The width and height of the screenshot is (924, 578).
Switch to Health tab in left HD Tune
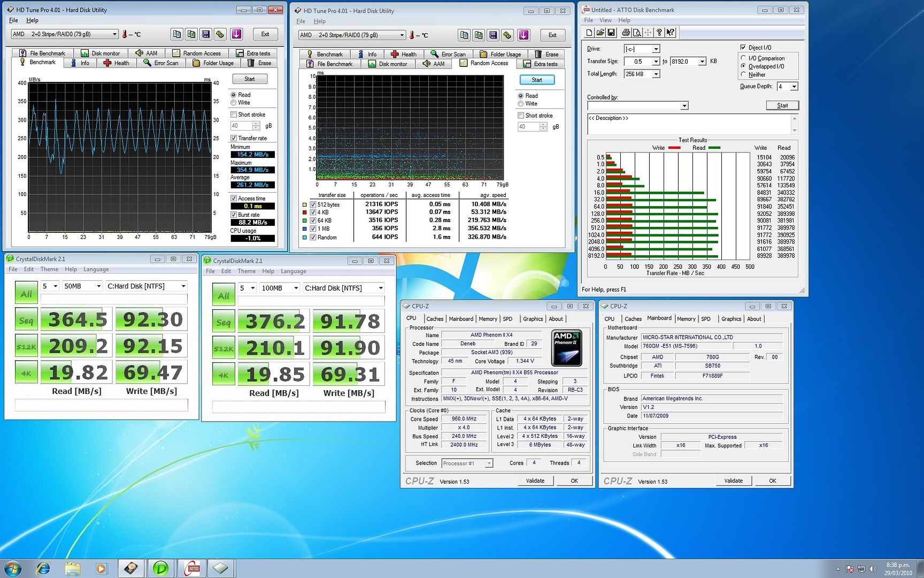(x=116, y=63)
